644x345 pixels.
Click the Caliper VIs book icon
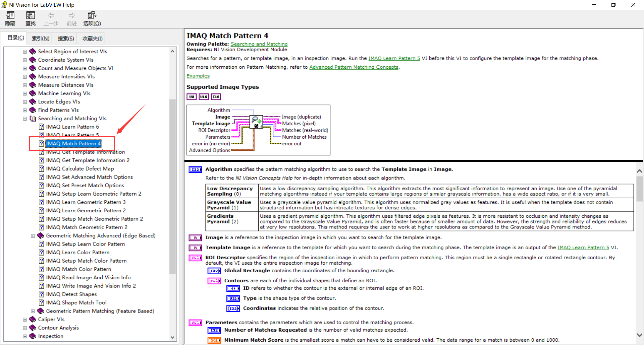pyautogui.click(x=33, y=319)
